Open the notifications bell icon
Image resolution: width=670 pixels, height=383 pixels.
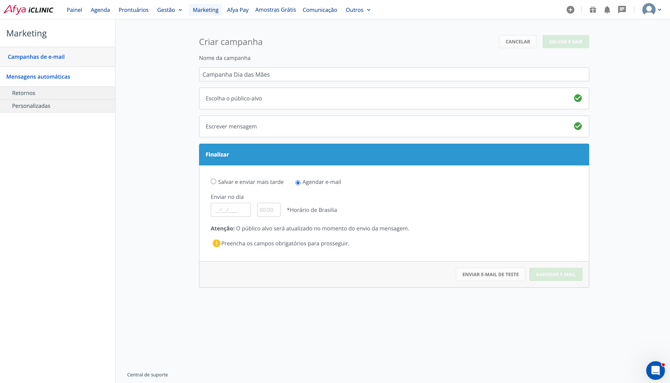click(x=607, y=9)
